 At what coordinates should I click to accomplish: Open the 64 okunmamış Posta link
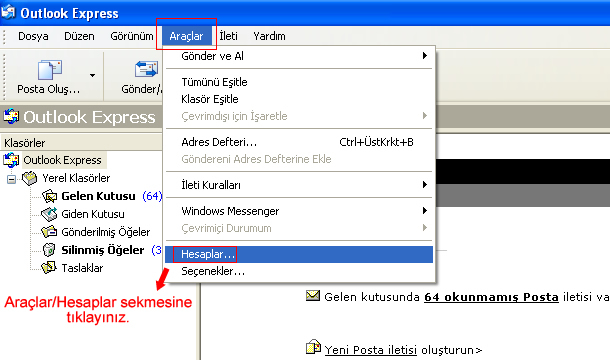491,297
